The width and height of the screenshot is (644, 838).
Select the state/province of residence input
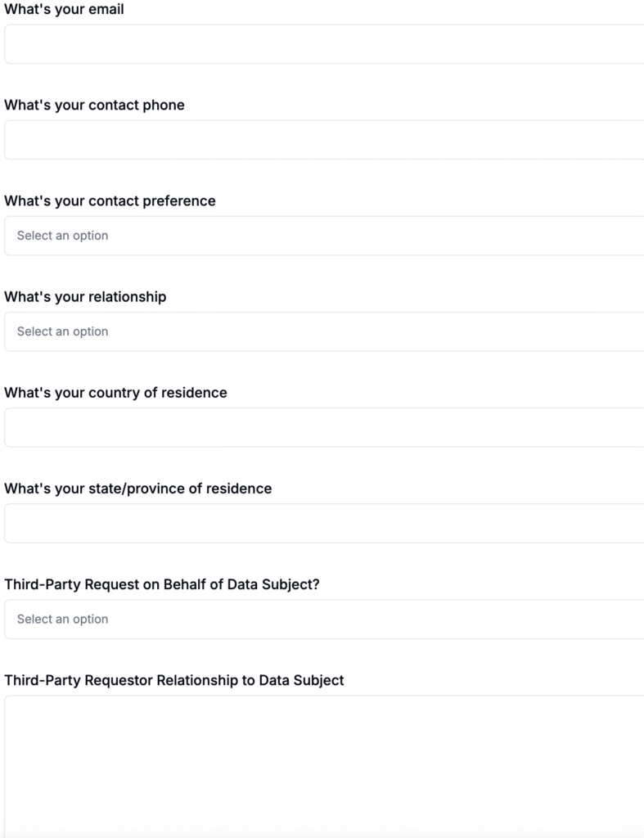[x=324, y=523]
